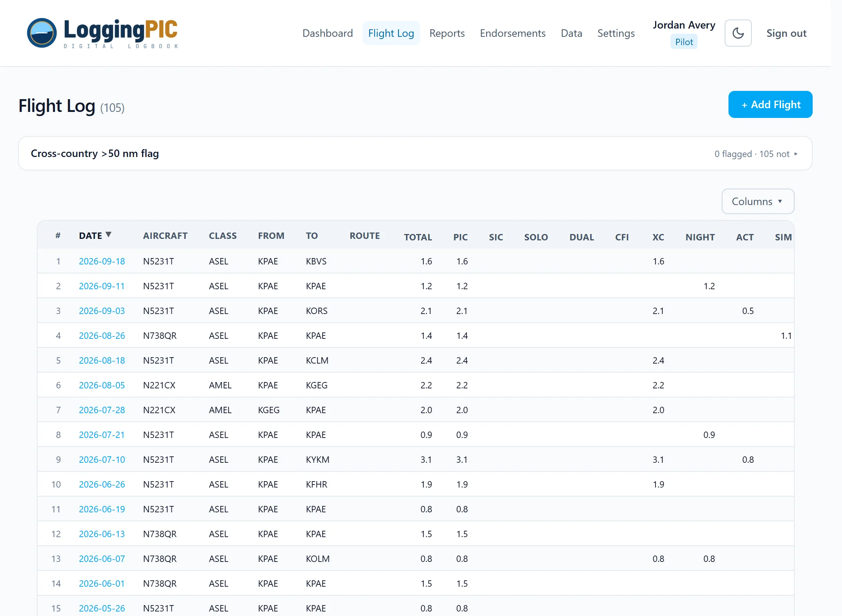This screenshot has height=616, width=842.
Task: Click the KFHR destination cell
Action: [317, 484]
